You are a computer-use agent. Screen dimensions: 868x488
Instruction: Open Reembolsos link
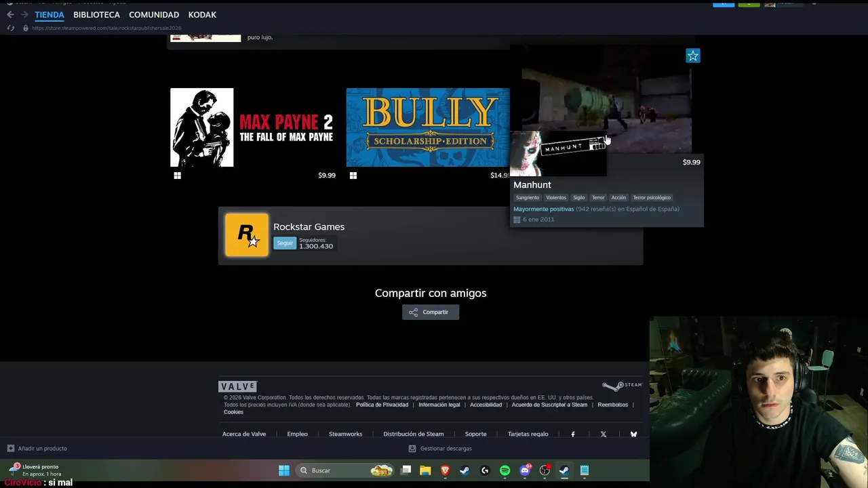click(x=612, y=405)
